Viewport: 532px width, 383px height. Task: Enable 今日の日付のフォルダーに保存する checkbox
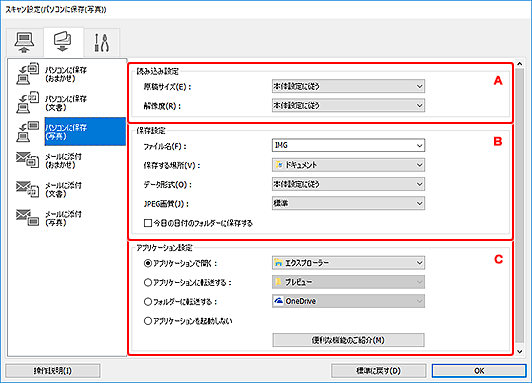pyautogui.click(x=148, y=223)
